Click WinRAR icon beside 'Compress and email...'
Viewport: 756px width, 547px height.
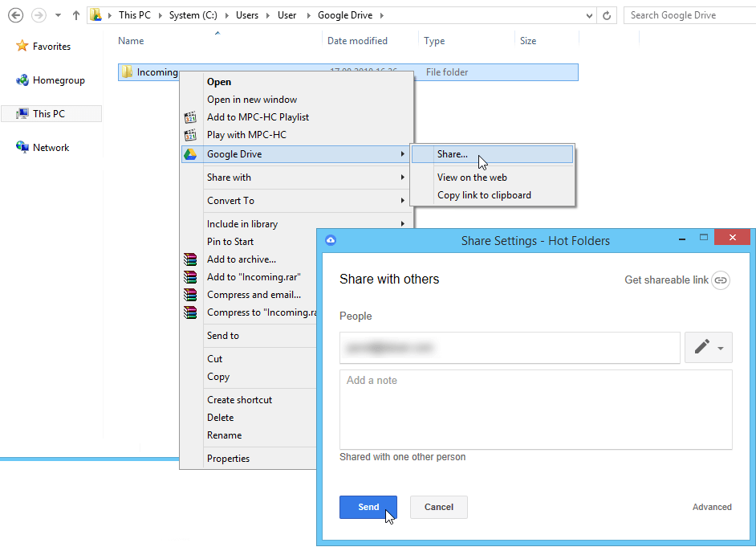[190, 295]
